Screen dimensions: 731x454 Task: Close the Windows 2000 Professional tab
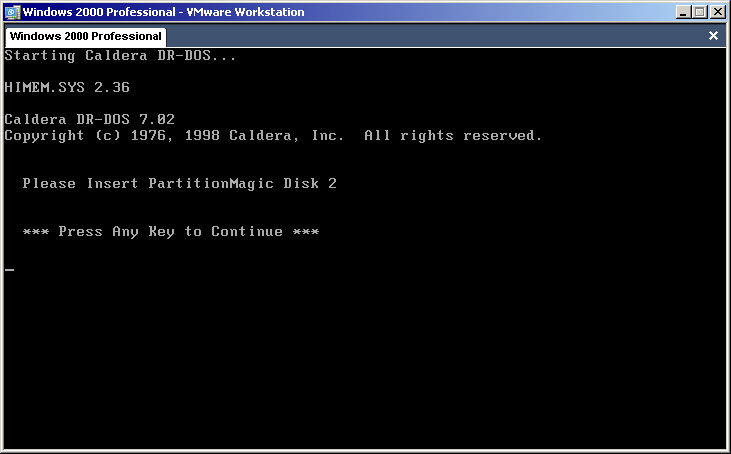[713, 35]
